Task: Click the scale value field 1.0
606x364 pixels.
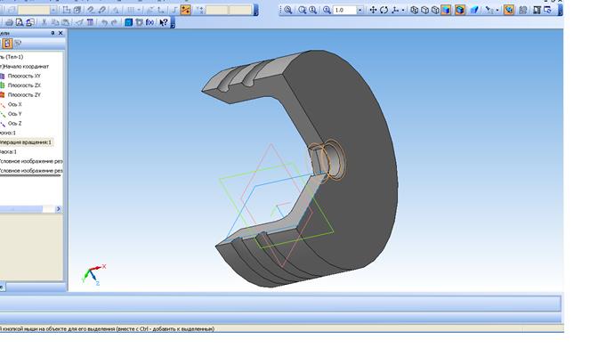Action: 344,10
